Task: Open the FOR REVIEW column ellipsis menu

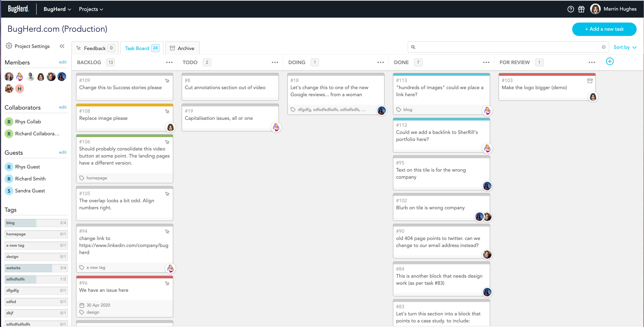Action: [592, 62]
